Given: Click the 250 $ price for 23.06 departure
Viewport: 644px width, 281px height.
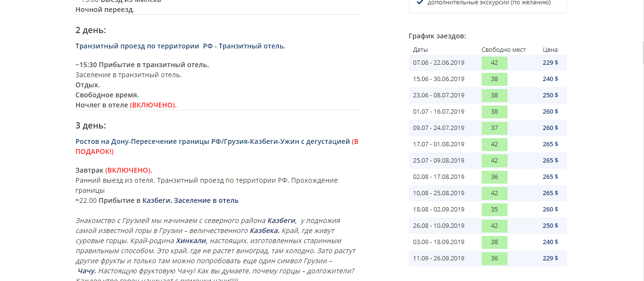Looking at the screenshot, I should pyautogui.click(x=550, y=95).
